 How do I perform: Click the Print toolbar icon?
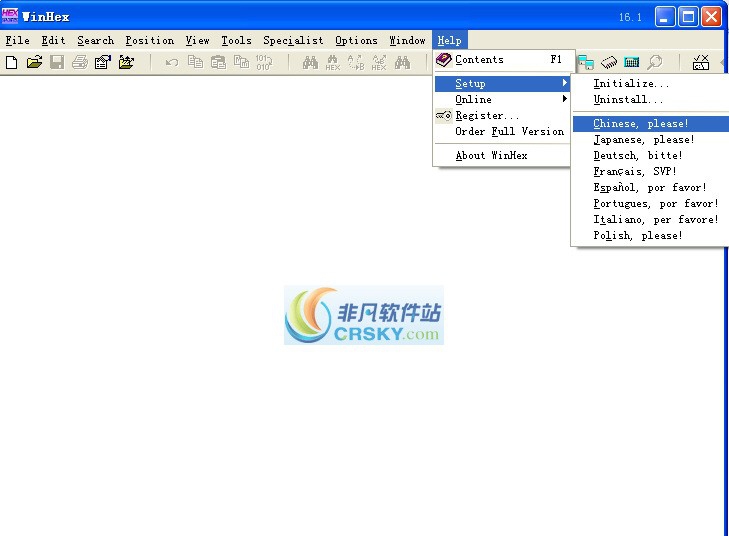[80, 62]
